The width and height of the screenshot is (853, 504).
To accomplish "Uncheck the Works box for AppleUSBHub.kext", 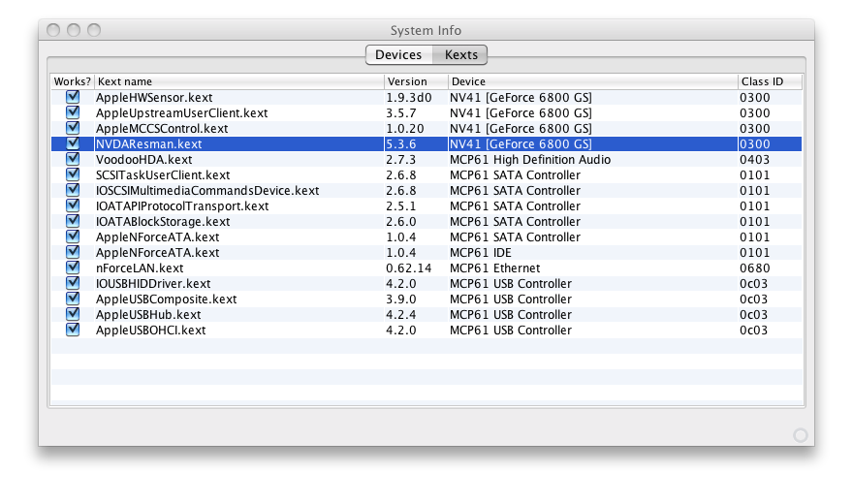I will point(73,314).
